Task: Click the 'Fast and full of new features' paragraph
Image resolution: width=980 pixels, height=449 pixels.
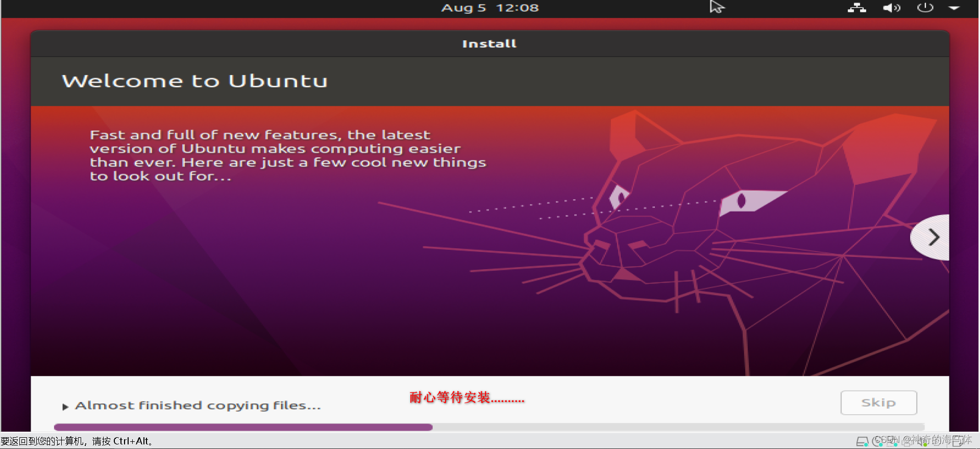Action: 288,155
